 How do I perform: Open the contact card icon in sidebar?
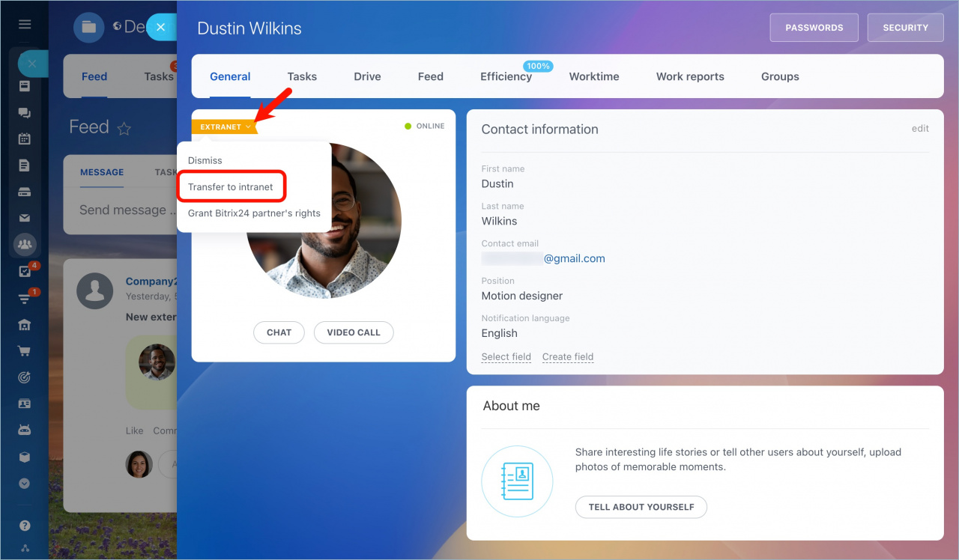(x=25, y=404)
